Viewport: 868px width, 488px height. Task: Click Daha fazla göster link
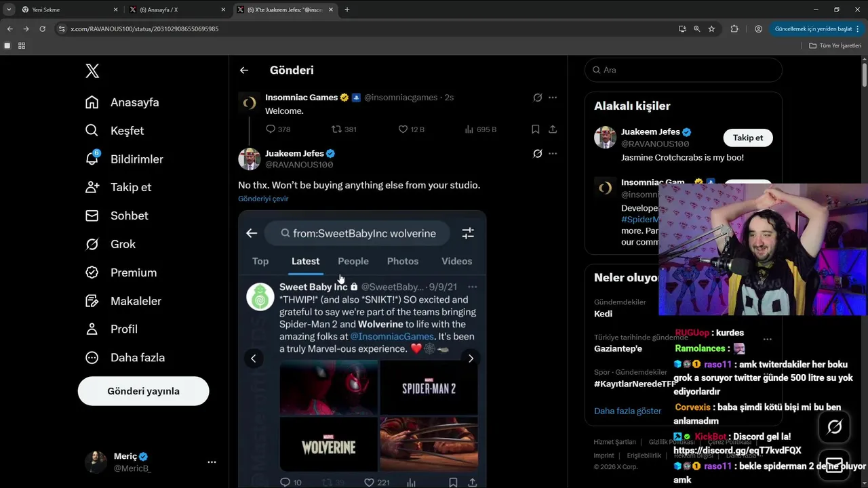tap(627, 411)
